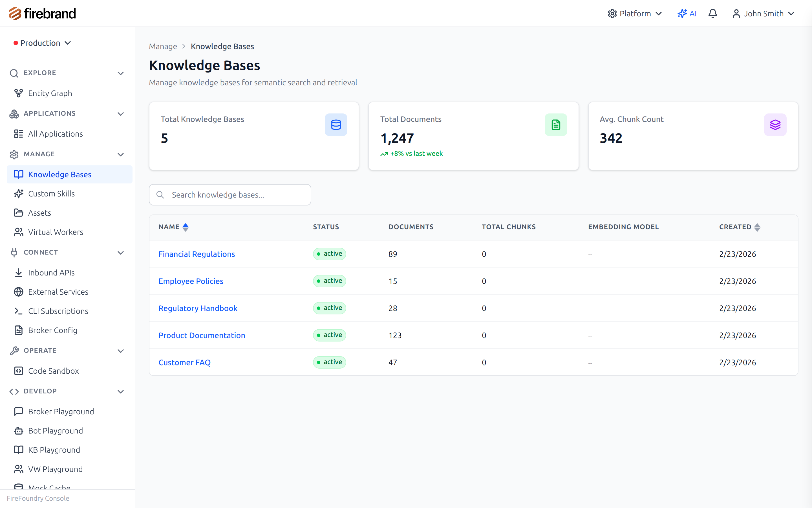Open the AI assistant sparkle icon
Image resolution: width=812 pixels, height=508 pixels.
click(682, 14)
